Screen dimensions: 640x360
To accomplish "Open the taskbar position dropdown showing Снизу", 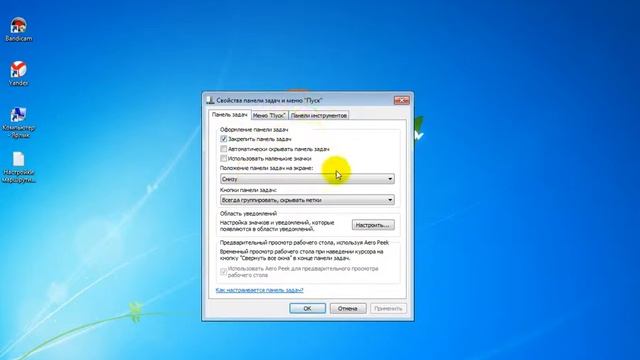I will [x=307, y=179].
